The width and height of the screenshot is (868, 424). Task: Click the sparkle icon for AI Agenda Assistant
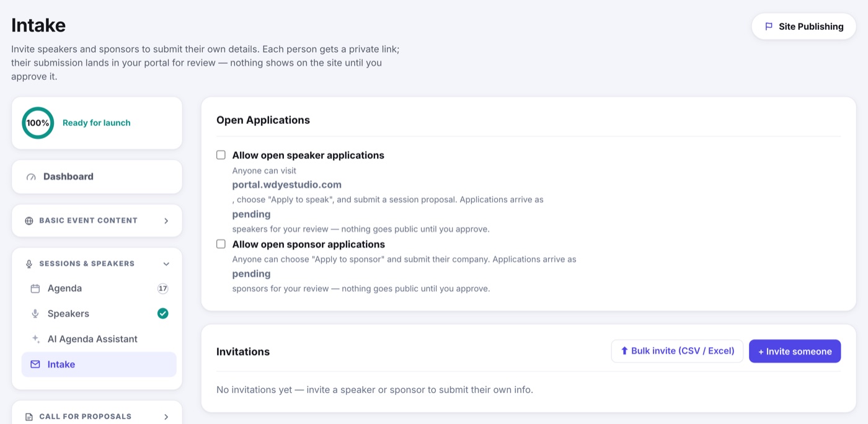point(35,339)
